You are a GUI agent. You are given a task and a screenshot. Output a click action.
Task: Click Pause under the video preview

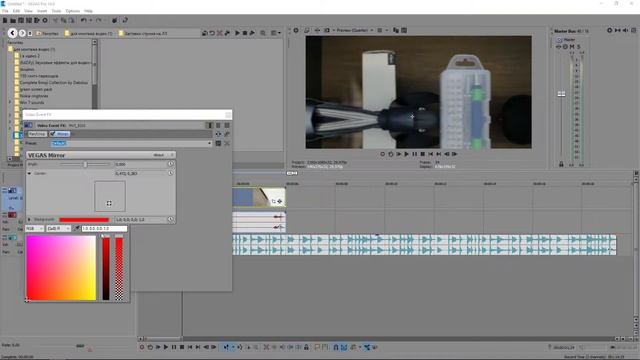click(415, 154)
